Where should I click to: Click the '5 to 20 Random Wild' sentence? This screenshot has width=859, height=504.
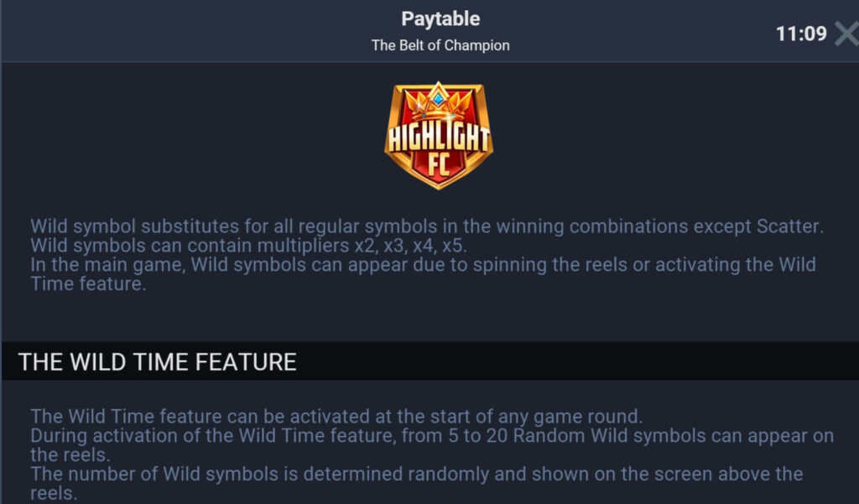pos(432,435)
